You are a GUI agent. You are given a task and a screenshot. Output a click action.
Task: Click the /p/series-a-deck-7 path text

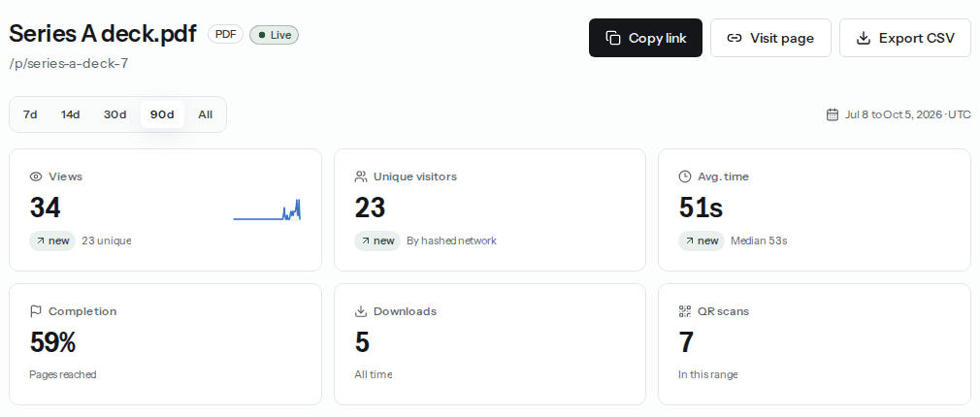click(69, 63)
